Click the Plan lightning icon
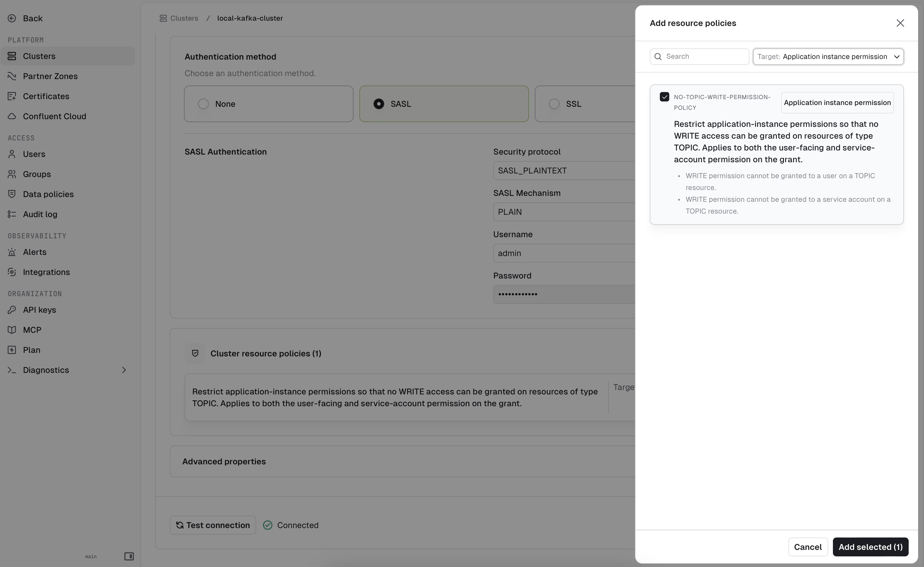Image resolution: width=924 pixels, height=567 pixels. click(x=12, y=350)
